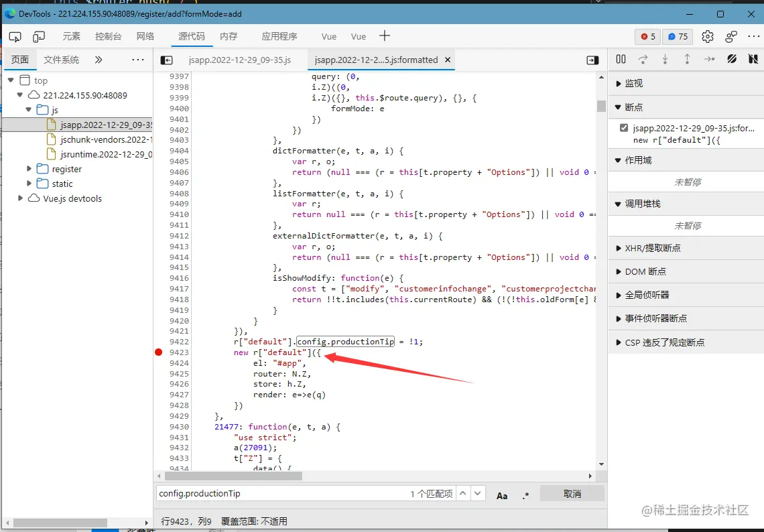
Task: Click line number 9416 in gutter
Action: click(179, 278)
